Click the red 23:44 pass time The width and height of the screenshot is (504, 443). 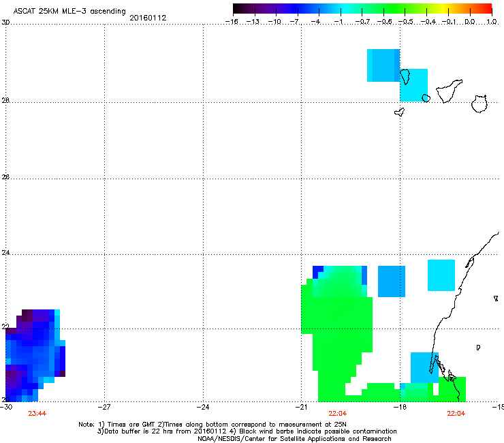pyautogui.click(x=37, y=414)
